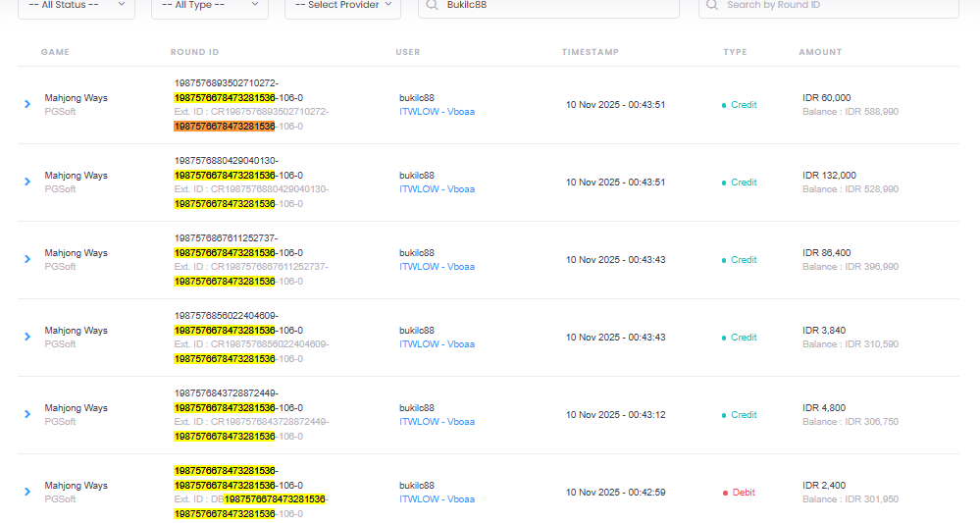Screen dimensions: 980x523
Task: Click the magnifier icon in the user search box
Action: tap(432, 5)
